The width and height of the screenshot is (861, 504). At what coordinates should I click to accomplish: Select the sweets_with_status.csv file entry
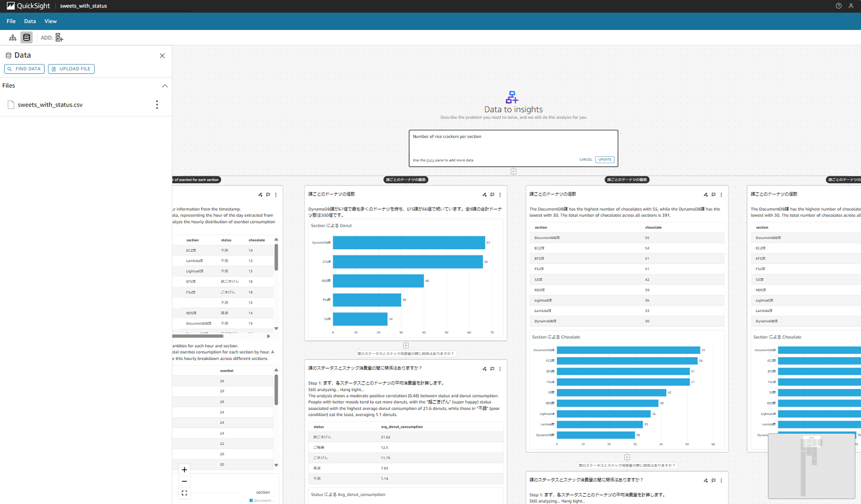[x=50, y=104]
